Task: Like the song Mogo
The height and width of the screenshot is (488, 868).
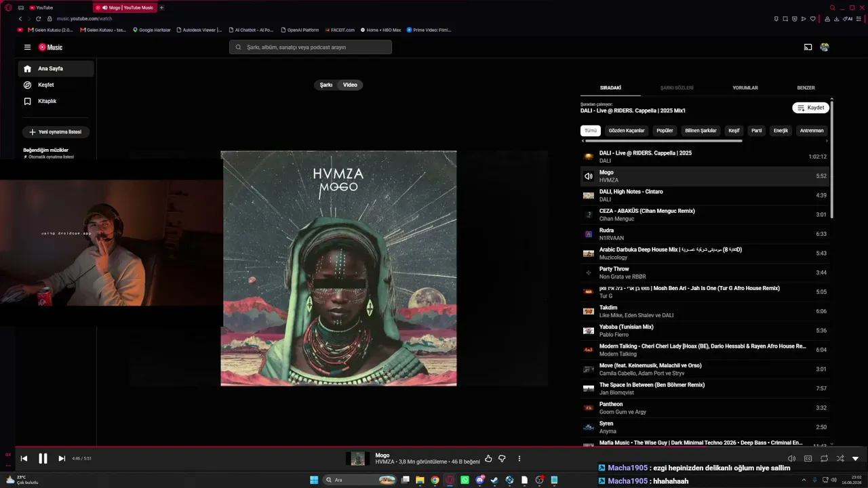Action: (488, 459)
